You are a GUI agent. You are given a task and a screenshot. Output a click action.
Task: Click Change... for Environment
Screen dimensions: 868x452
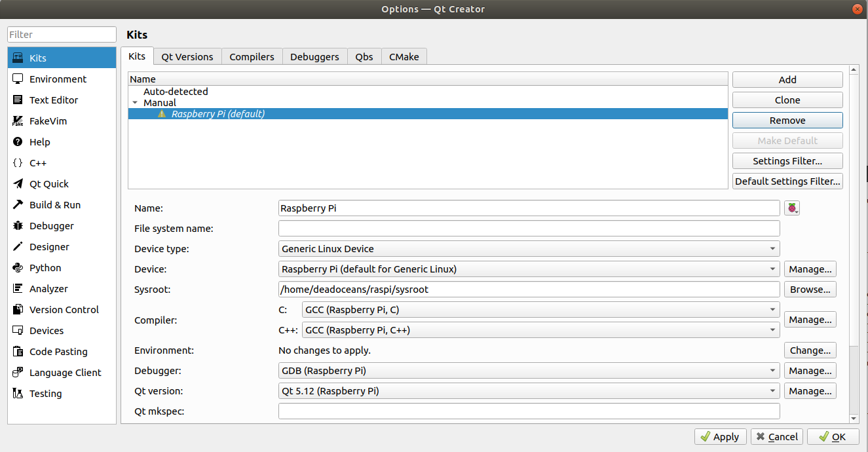pos(810,350)
